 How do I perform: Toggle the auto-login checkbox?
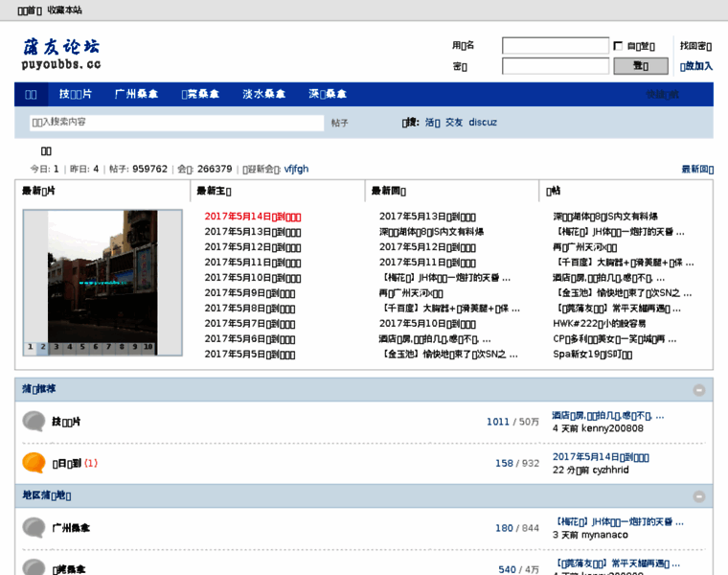[x=618, y=46]
